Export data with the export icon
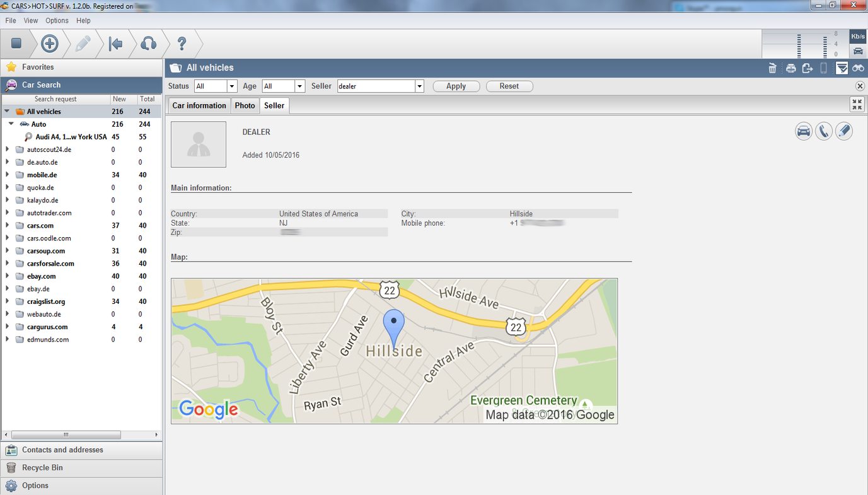Screen dimensions: 868x495 pyautogui.click(x=807, y=68)
